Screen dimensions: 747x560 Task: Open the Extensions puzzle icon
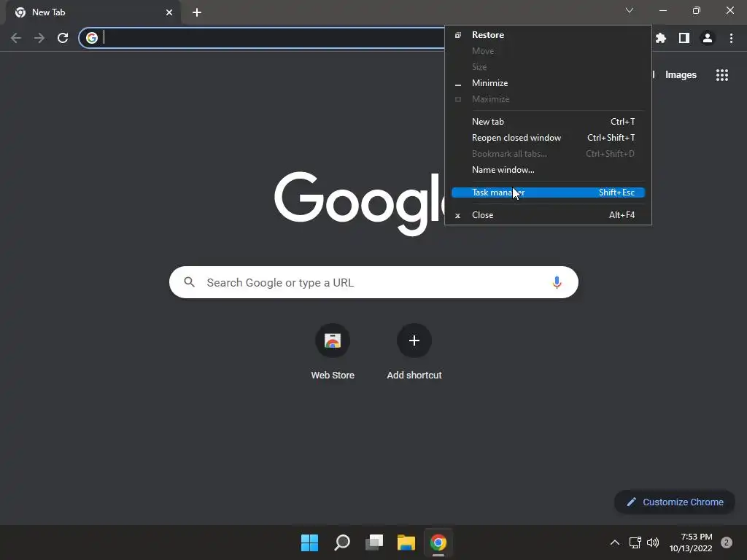pos(661,38)
